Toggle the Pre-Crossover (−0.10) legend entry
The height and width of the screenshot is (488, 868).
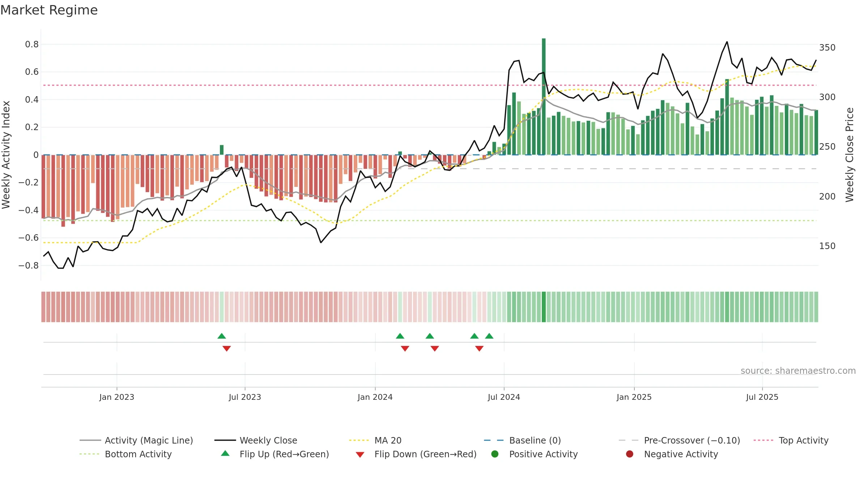pos(679,440)
